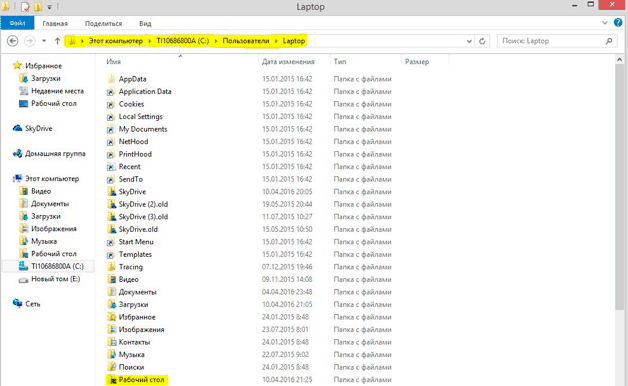Expand the address bar history dropdown
This screenshot has height=386, width=628.
coord(469,41)
